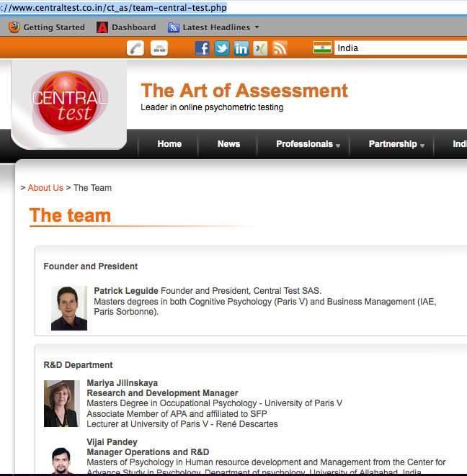Screen dimensions: 467x476
Task: Click the Dashboard bookmark icon
Action: coord(102,27)
